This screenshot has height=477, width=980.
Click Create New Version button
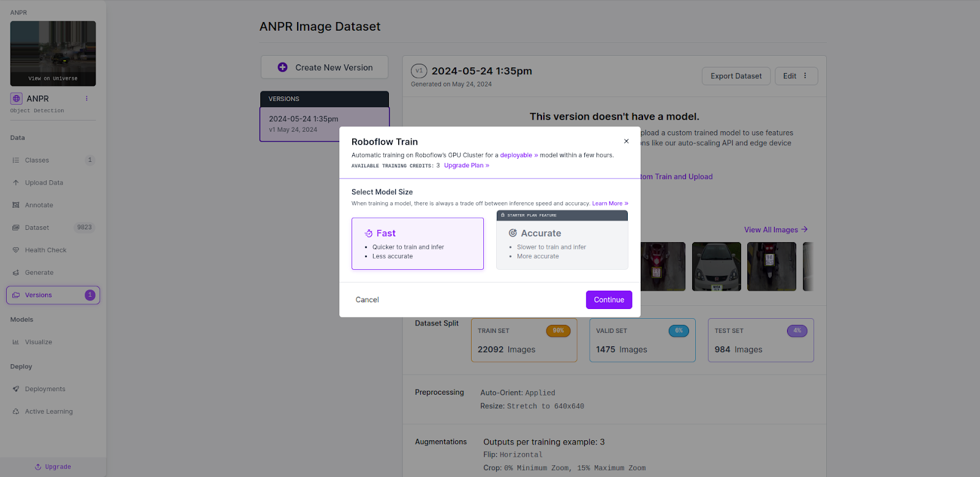325,67
